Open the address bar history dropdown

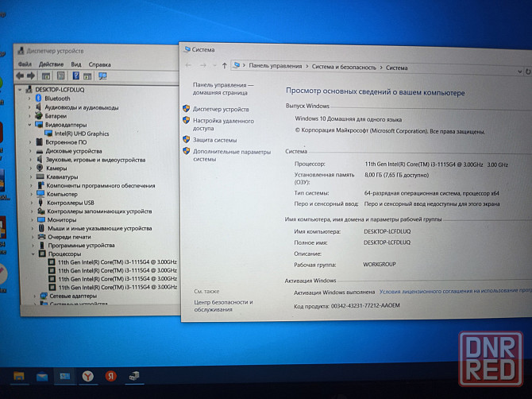coord(519,72)
